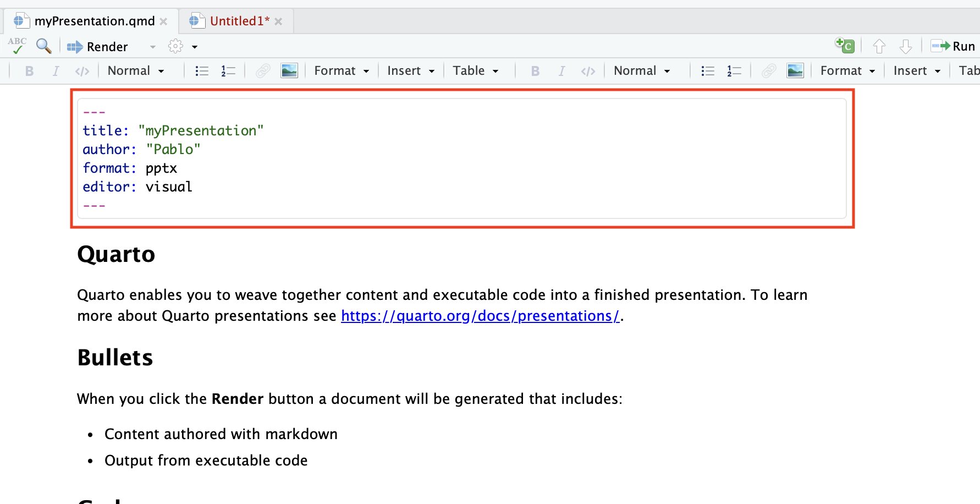Toggle inline code in left formatting group

coord(82,71)
